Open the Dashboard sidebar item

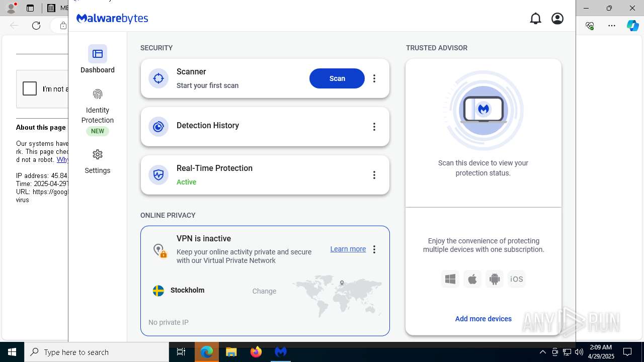pyautogui.click(x=98, y=59)
